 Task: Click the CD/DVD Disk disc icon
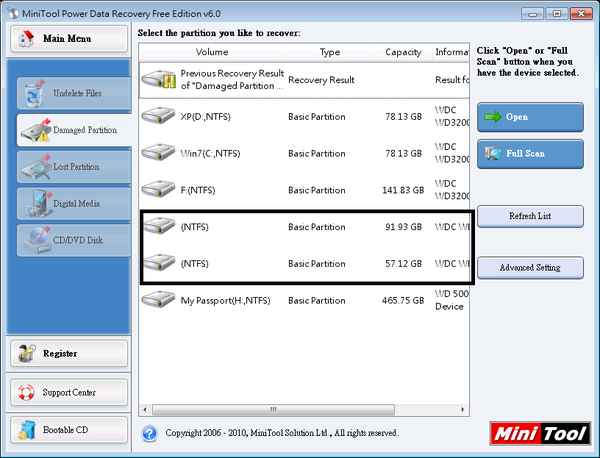(x=37, y=240)
